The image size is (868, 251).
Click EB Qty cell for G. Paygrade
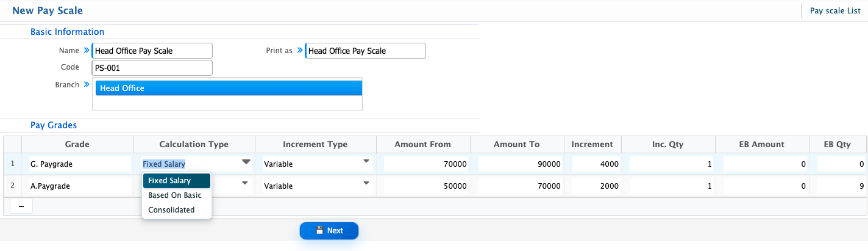(x=841, y=164)
